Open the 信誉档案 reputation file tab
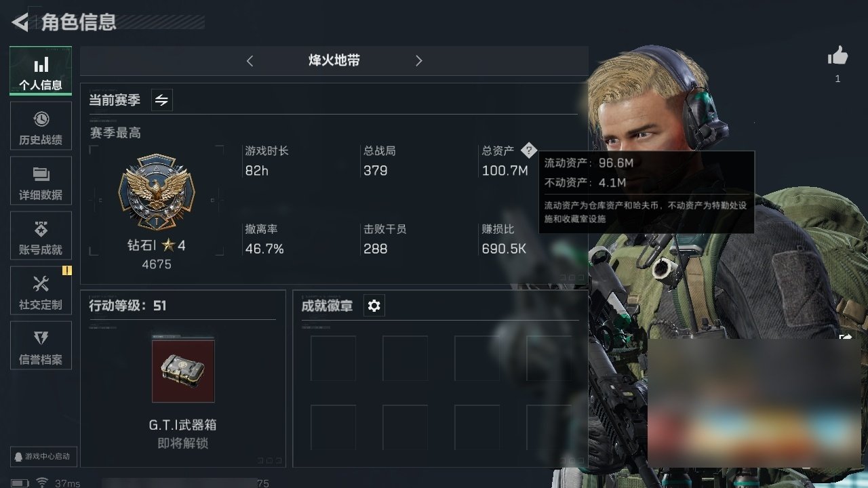868x488 pixels. point(41,346)
